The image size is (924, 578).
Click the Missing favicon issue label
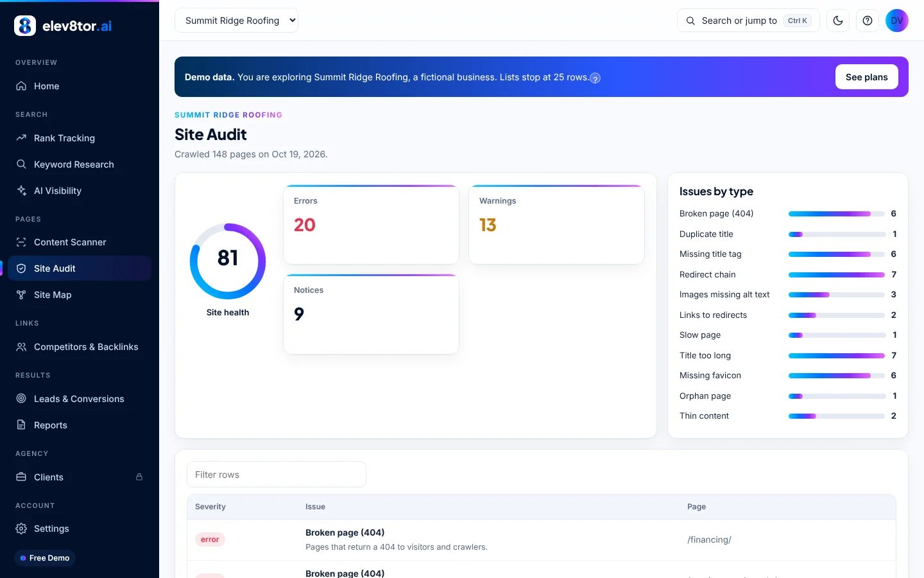pyautogui.click(x=710, y=376)
